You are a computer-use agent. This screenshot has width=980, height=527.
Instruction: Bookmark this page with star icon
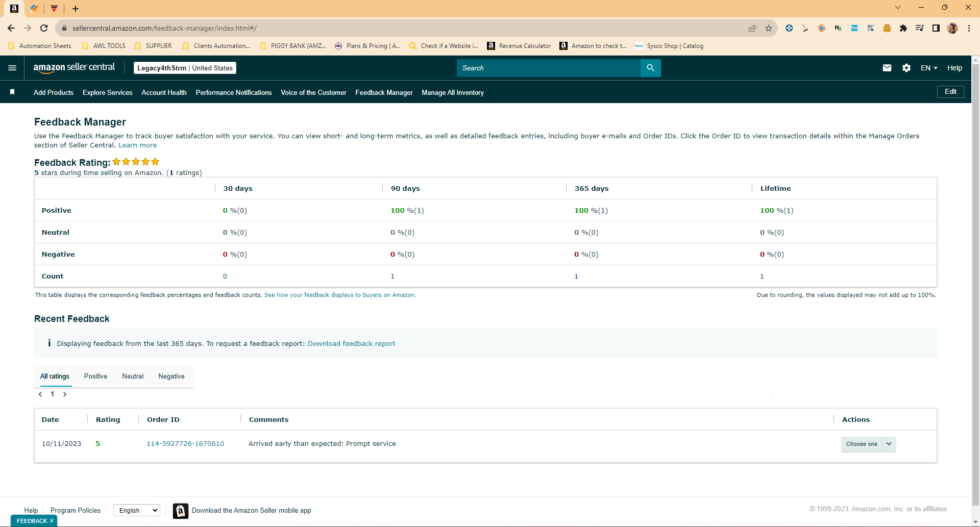coord(769,28)
